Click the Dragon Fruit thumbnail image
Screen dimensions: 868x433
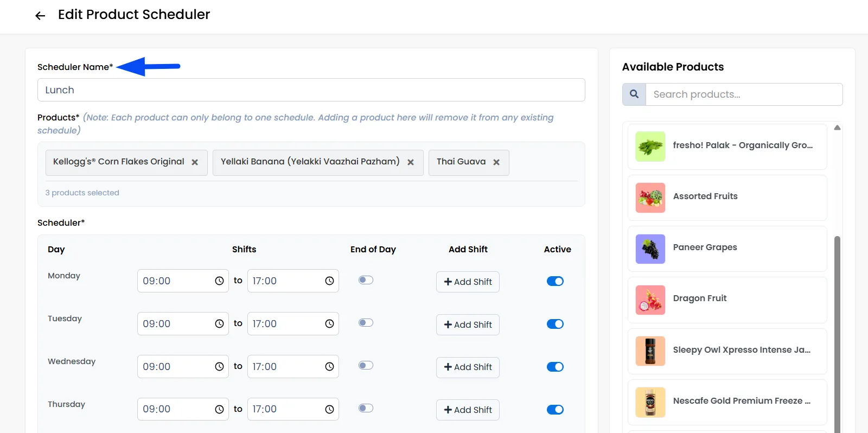pyautogui.click(x=650, y=300)
